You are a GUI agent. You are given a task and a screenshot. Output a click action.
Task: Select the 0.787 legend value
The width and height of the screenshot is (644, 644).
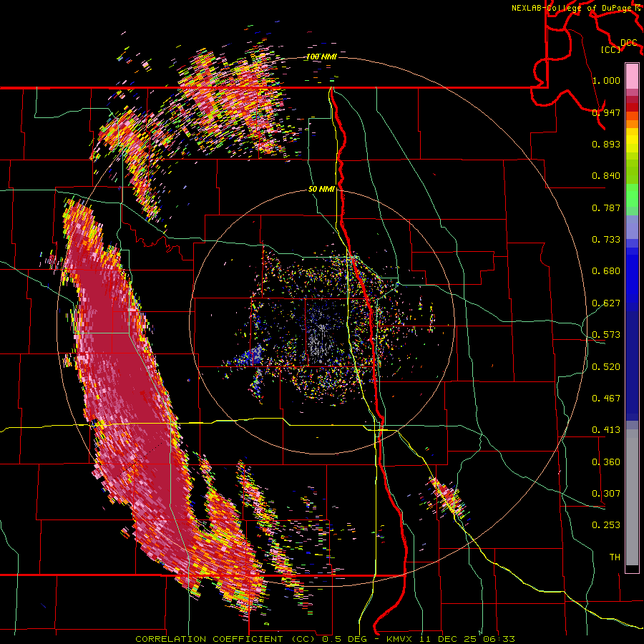[606, 208]
